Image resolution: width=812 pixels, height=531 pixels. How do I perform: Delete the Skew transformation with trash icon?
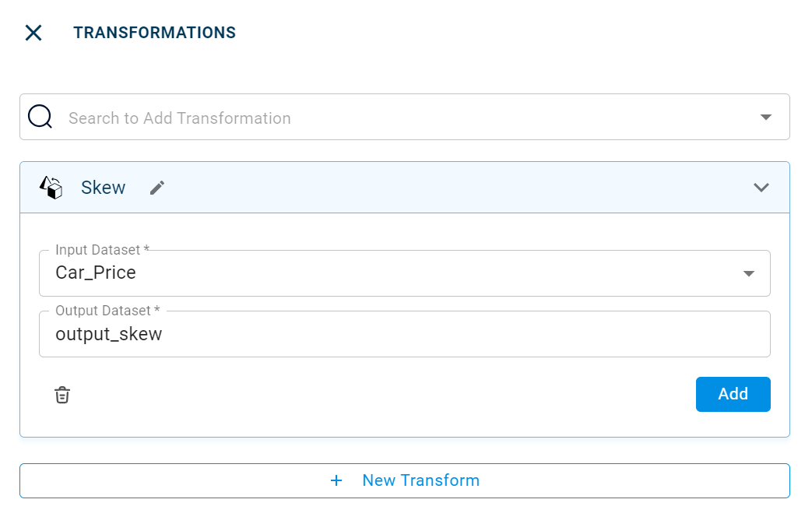(x=62, y=395)
